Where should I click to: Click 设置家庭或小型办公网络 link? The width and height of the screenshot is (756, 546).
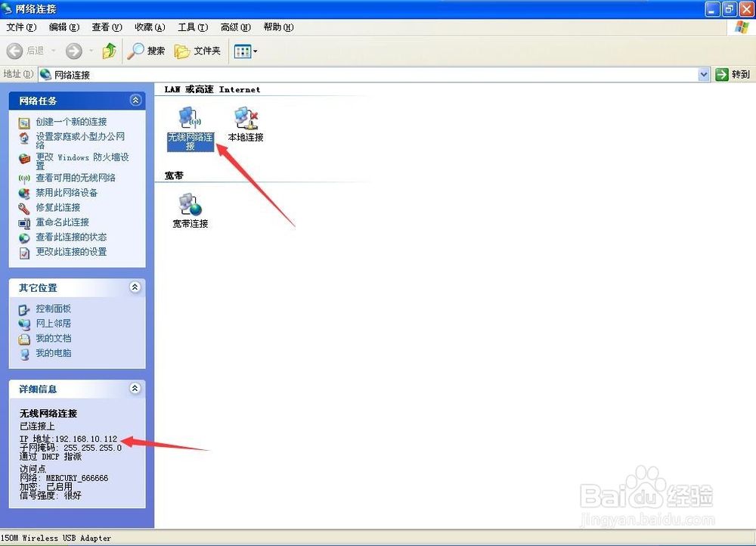81,141
